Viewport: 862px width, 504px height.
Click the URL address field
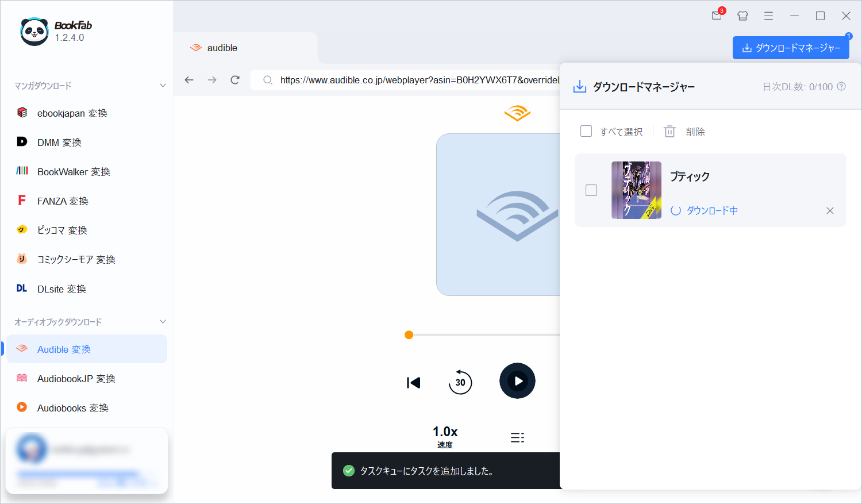click(405, 80)
